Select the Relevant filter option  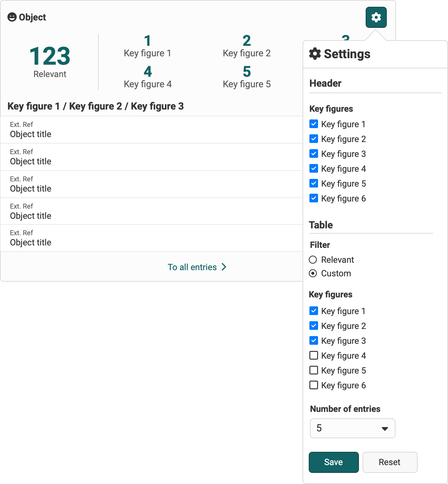[x=313, y=260]
